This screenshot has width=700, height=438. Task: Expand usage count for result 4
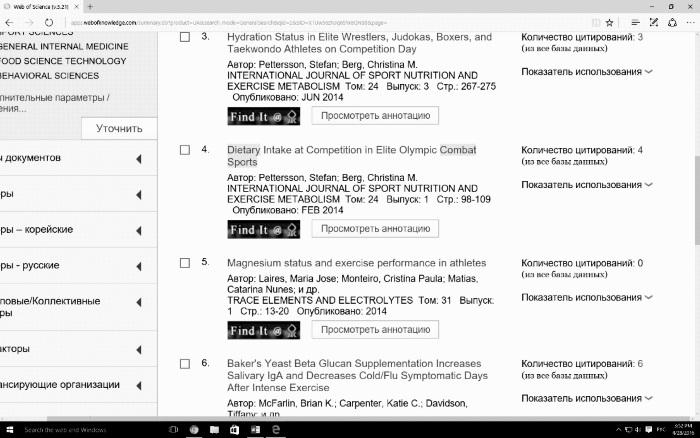click(587, 185)
